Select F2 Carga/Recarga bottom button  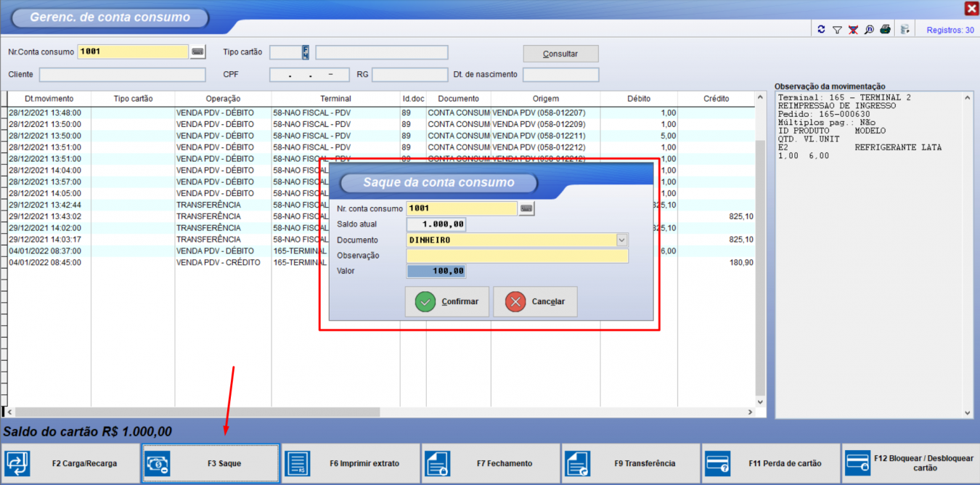pos(70,463)
